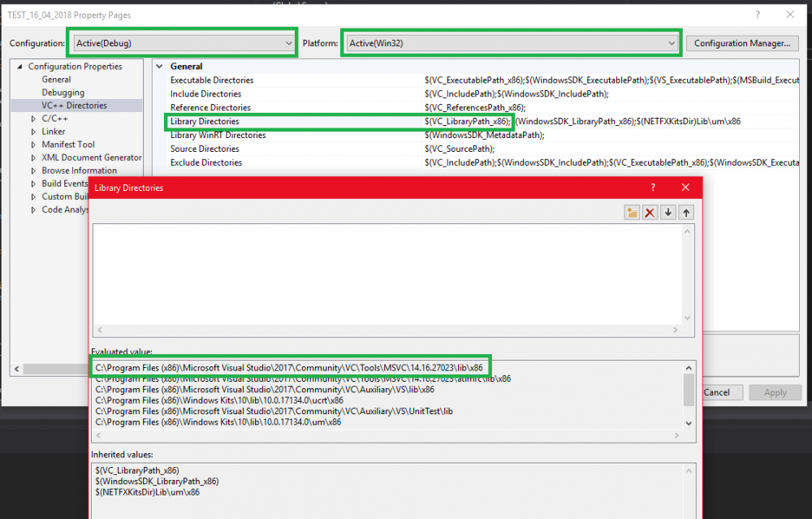Delete the selected line with red X icon
Screen dimensions: 812x519
(x=649, y=211)
